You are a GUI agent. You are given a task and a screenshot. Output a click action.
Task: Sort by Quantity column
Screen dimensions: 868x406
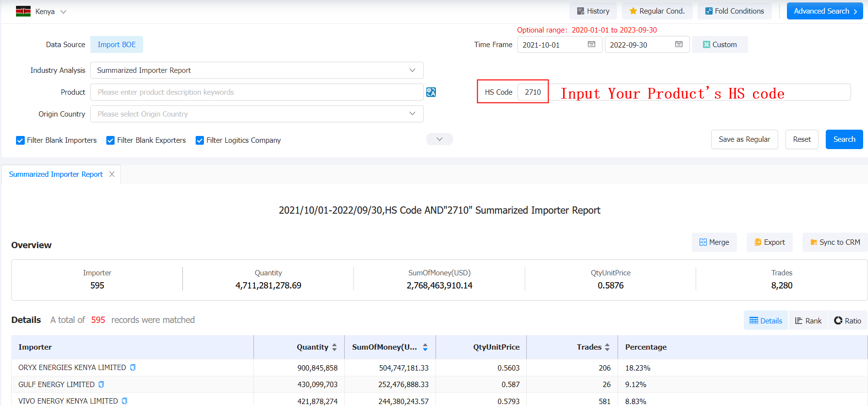click(x=334, y=347)
